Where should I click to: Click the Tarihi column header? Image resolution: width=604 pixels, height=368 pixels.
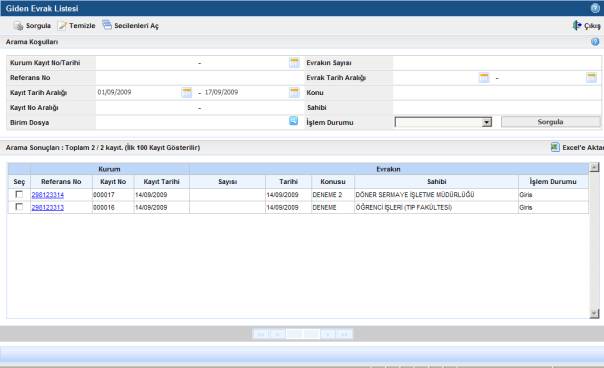pos(289,181)
